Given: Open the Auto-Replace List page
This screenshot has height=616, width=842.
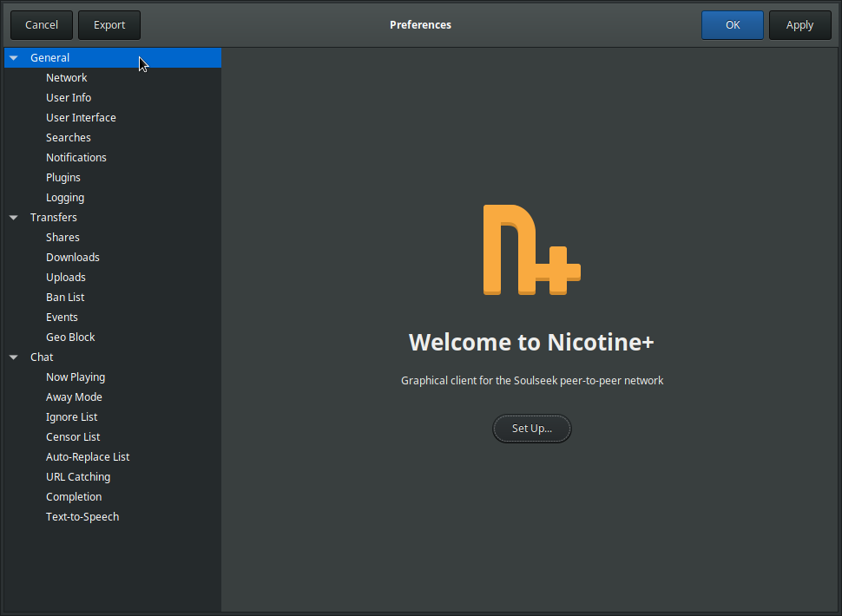Looking at the screenshot, I should [113, 457].
